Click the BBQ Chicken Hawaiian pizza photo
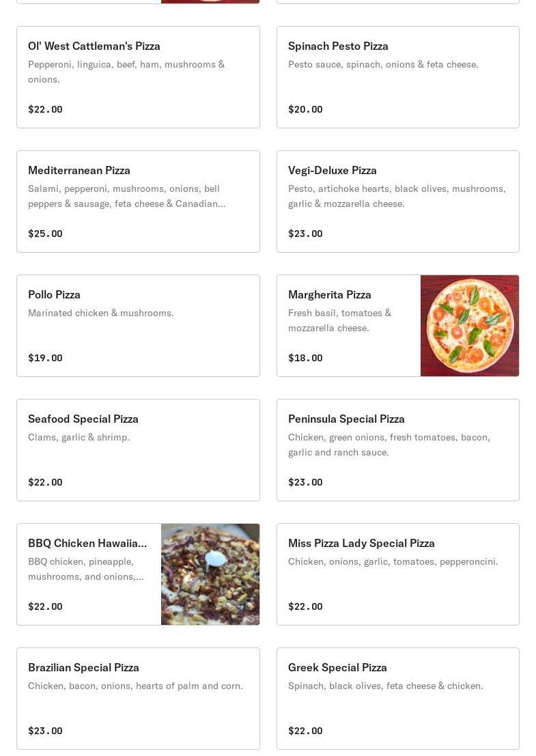The height and width of the screenshot is (756, 536). [210, 575]
